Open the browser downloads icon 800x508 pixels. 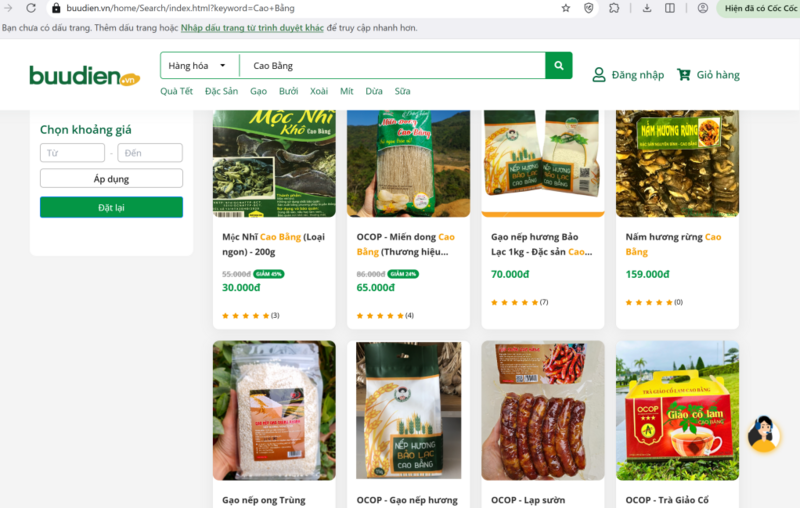[647, 8]
